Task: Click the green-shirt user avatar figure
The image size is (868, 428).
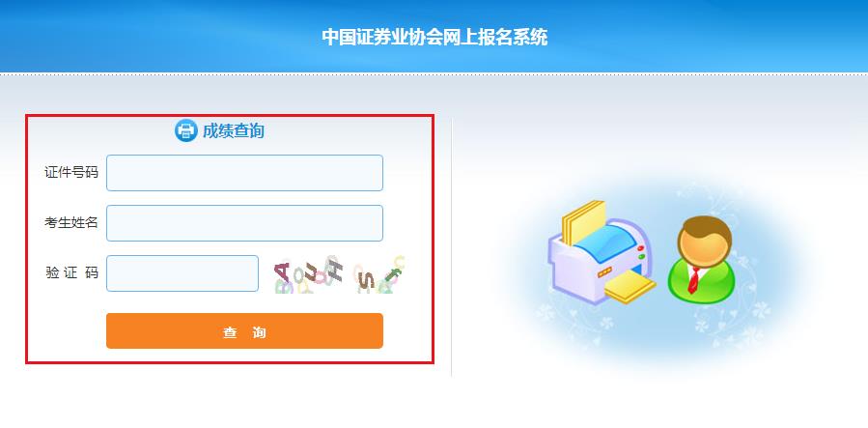Action: 702,260
